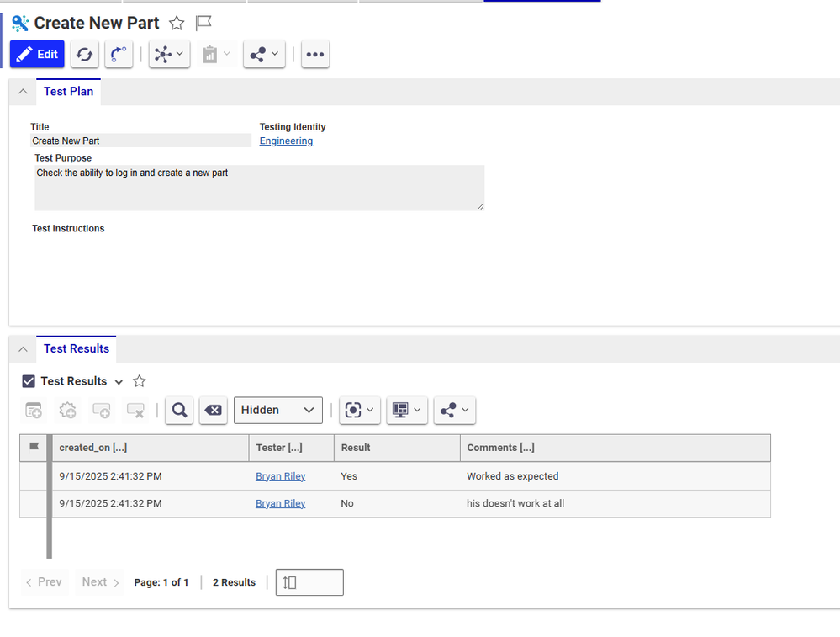Run search with the magnifier icon

[x=179, y=410]
